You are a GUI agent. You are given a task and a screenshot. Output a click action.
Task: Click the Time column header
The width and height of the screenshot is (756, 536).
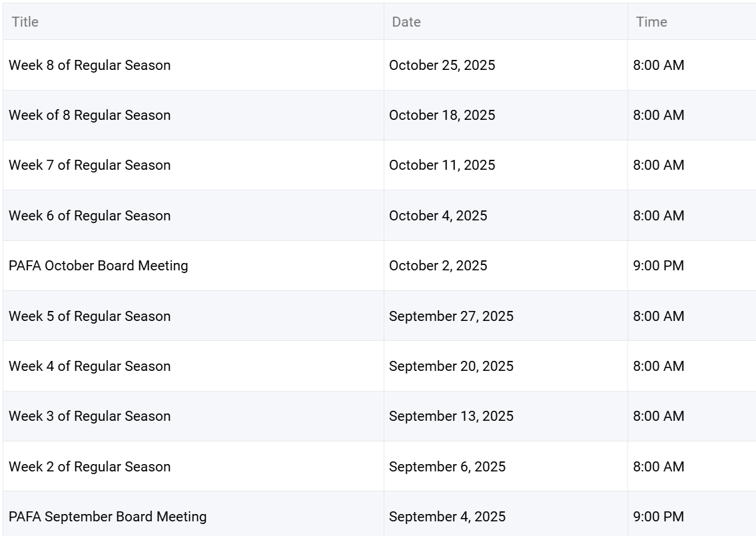tap(651, 22)
